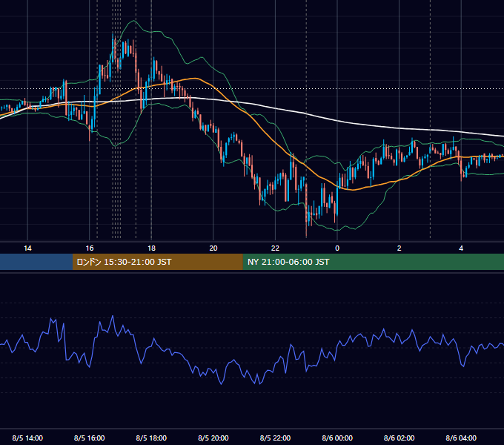Click the 4 hour label on the chart axis
504x445 pixels.
pos(461,248)
